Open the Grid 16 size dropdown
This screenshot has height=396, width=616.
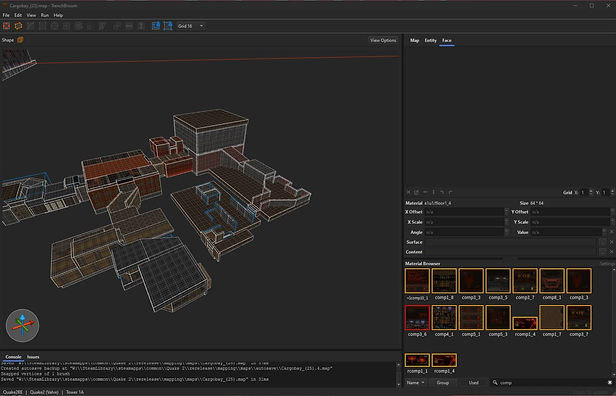click(191, 26)
